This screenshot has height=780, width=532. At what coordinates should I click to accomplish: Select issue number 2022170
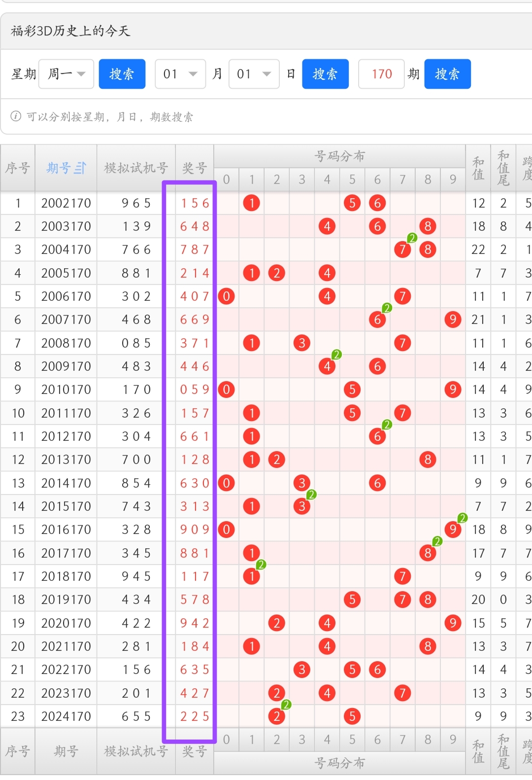click(x=66, y=670)
